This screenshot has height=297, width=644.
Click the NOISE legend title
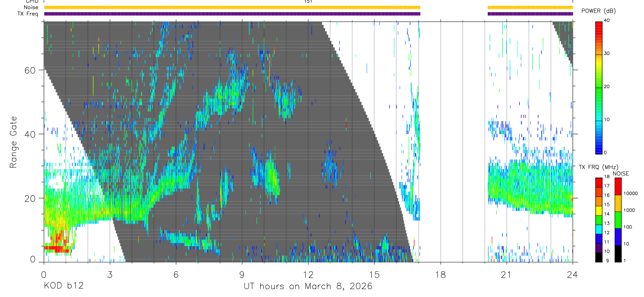621,173
